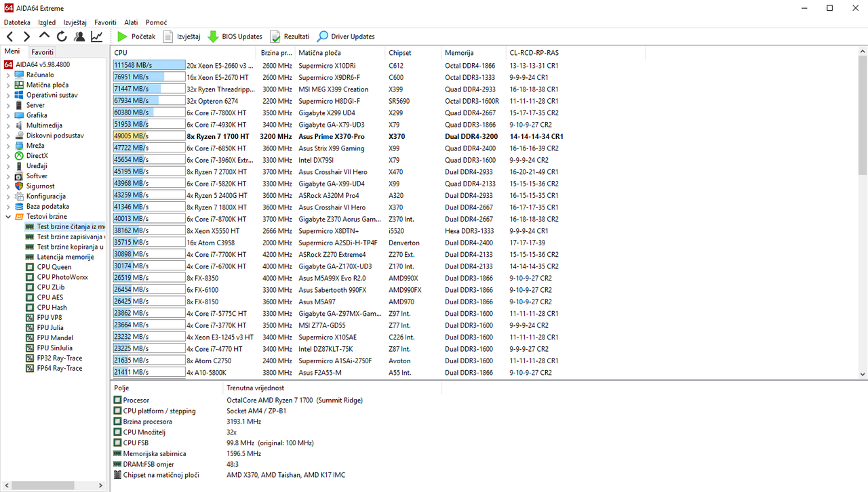
Task: Collapse the Testovi brzine tree node
Action: click(x=8, y=216)
